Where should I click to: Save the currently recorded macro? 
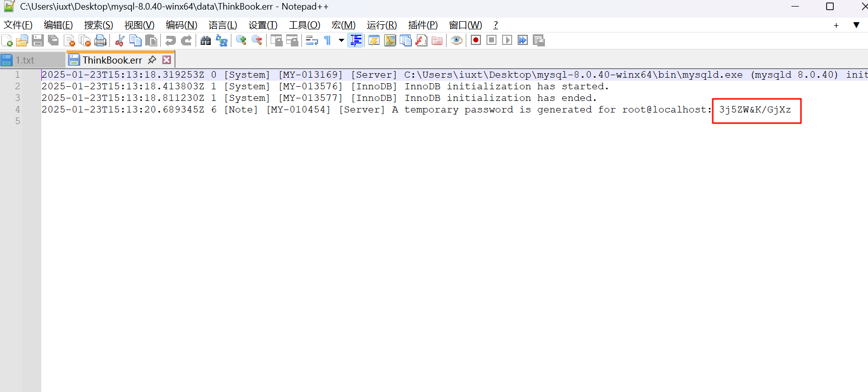click(539, 40)
